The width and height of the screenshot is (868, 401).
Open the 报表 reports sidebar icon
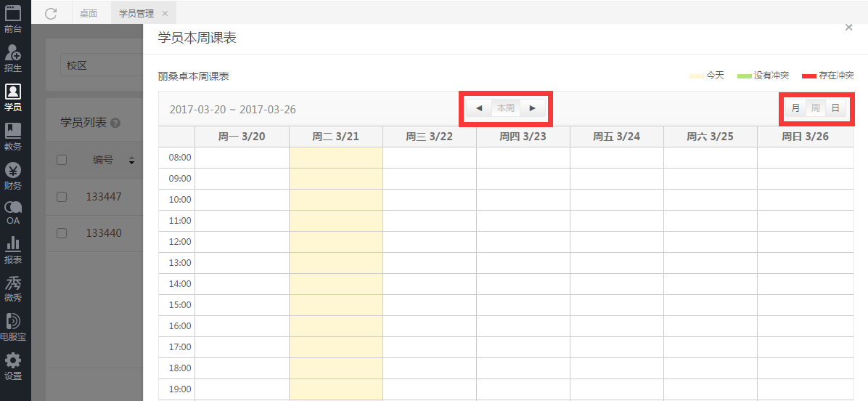13,250
